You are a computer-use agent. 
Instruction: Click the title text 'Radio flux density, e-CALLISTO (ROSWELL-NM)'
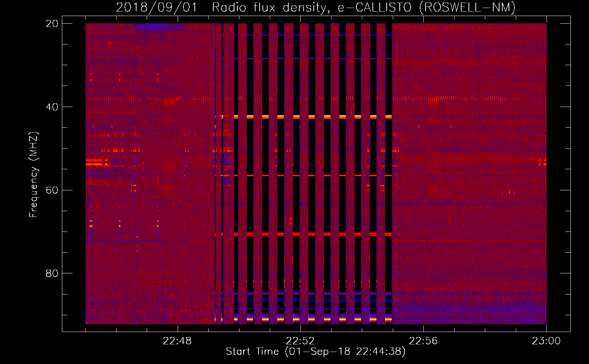click(364, 7)
